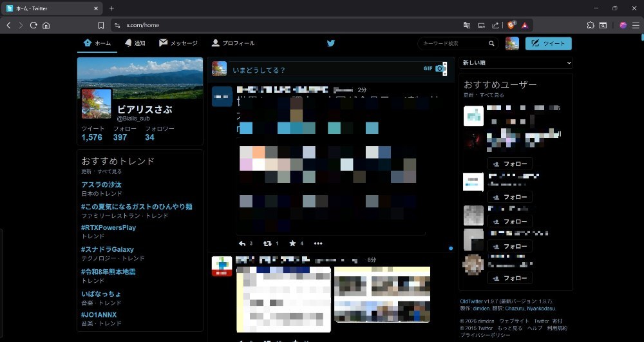This screenshot has height=342, width=644.
Task: Follow the first recommended user
Action: [510, 164]
